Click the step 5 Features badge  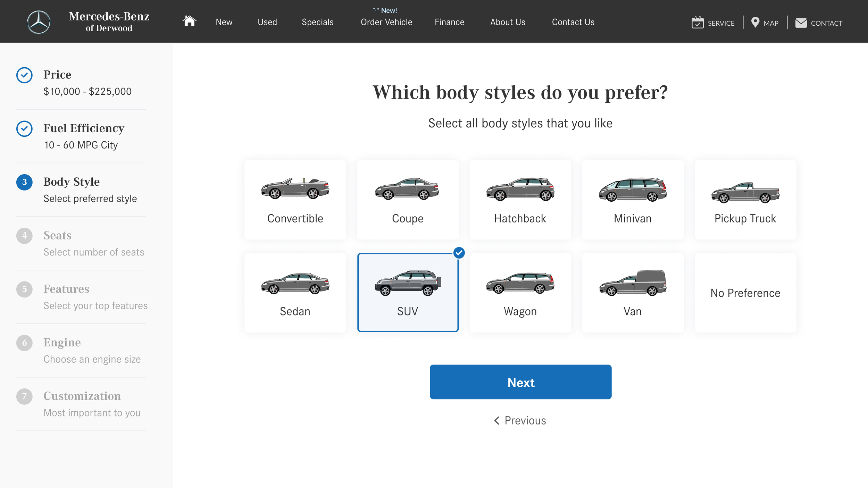[24, 289]
